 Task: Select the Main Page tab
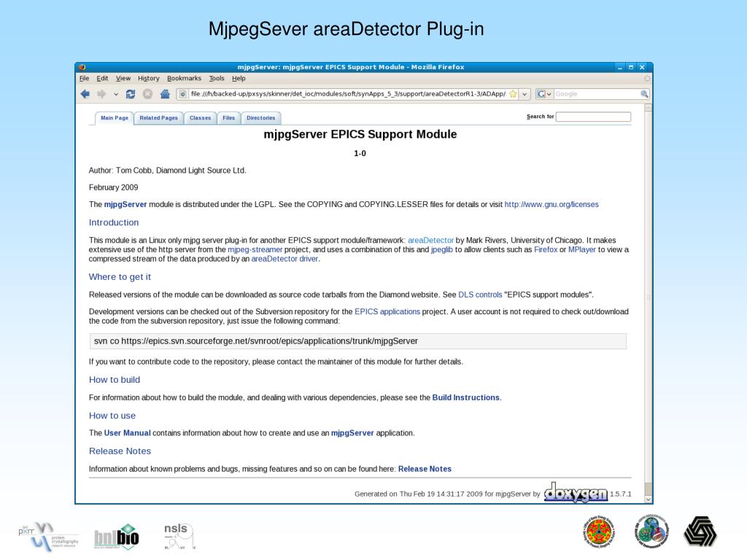coord(115,118)
